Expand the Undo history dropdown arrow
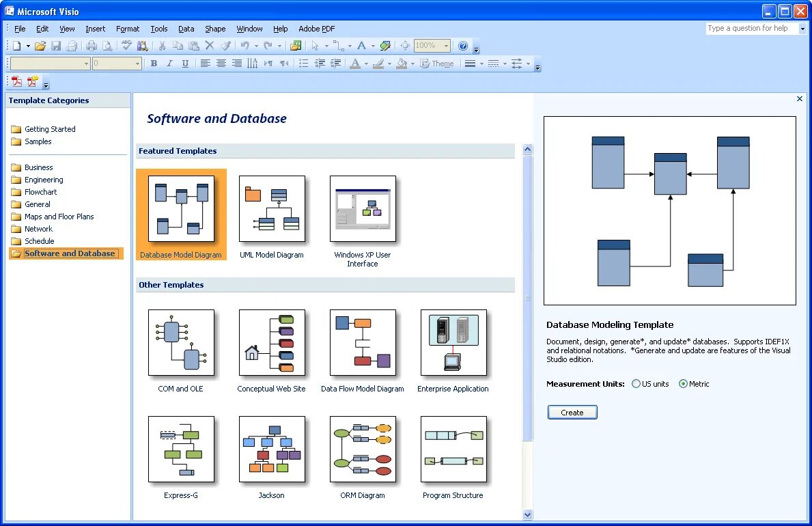This screenshot has width=812, height=526. pyautogui.click(x=256, y=46)
